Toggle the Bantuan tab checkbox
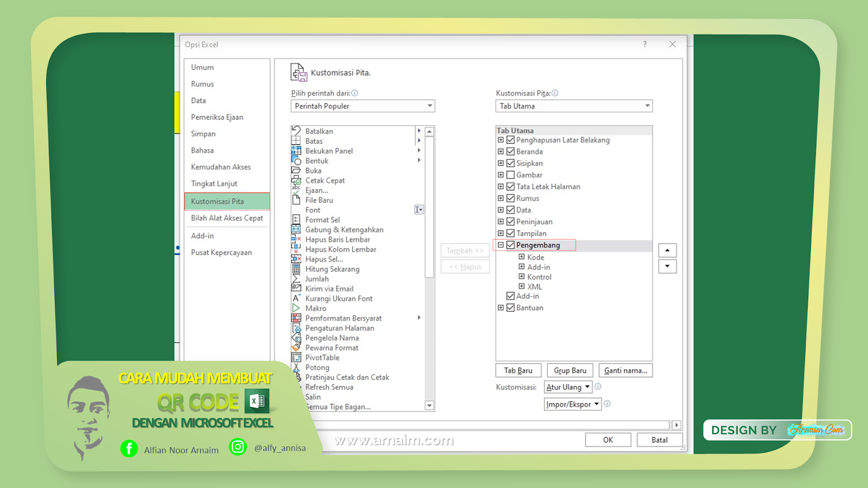868x488 pixels. point(510,308)
